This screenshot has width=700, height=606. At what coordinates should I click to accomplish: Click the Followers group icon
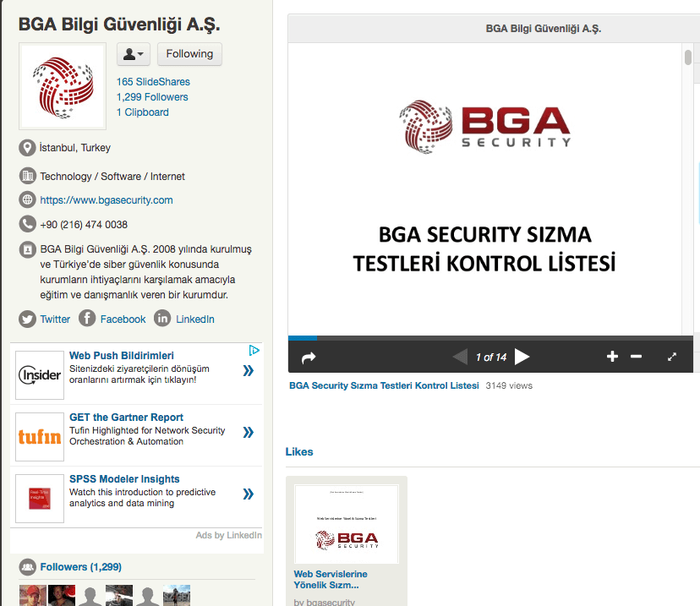27,567
